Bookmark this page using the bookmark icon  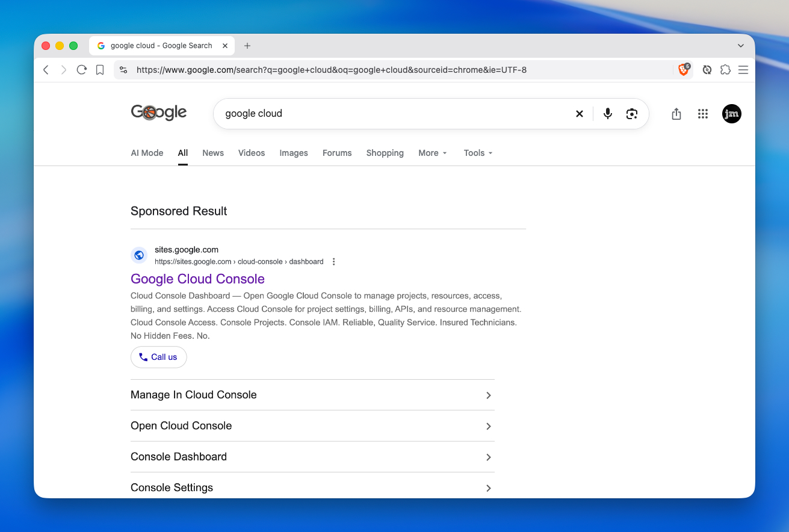pos(100,70)
